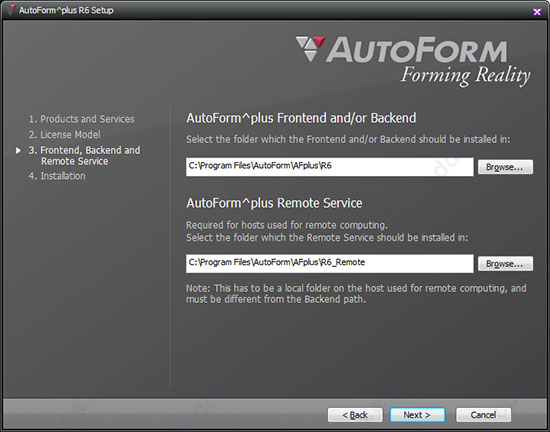Select step 4, Installation
550x432 pixels.
pyautogui.click(x=57, y=176)
